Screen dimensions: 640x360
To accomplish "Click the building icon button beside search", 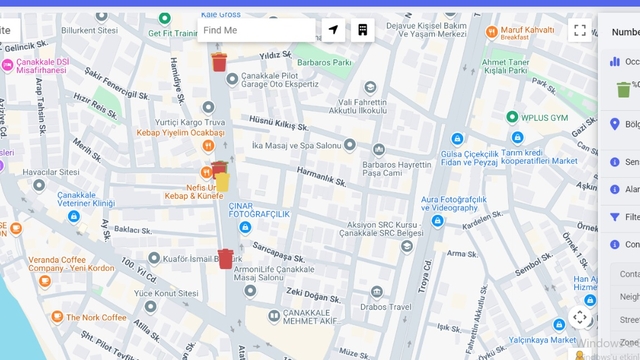I will point(362,30).
